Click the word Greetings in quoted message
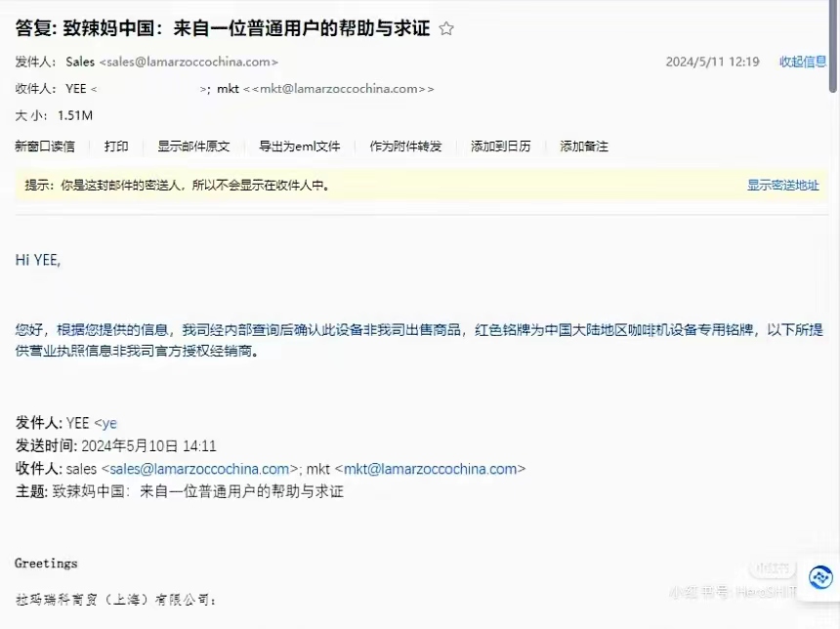 pyautogui.click(x=46, y=564)
